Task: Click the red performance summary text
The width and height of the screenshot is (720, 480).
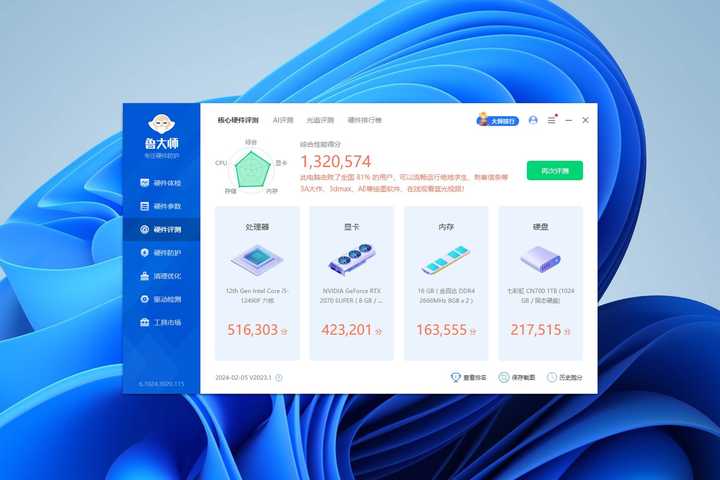Action: click(x=404, y=183)
